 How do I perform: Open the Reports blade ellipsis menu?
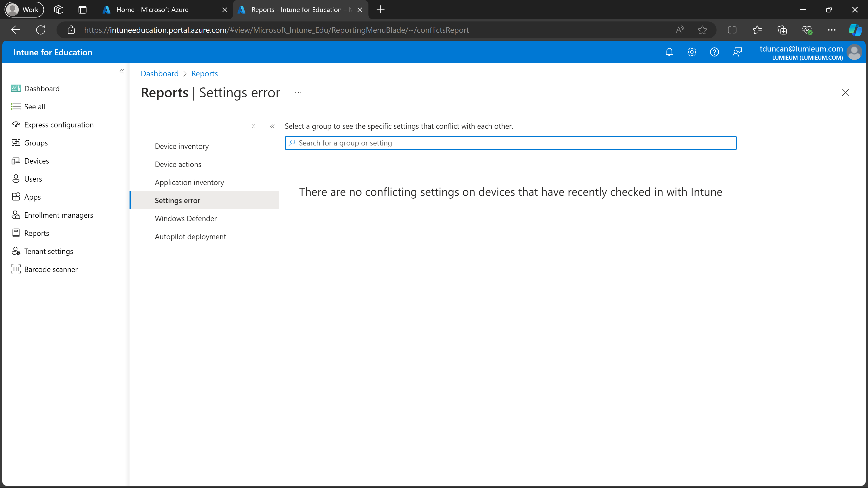tap(298, 92)
